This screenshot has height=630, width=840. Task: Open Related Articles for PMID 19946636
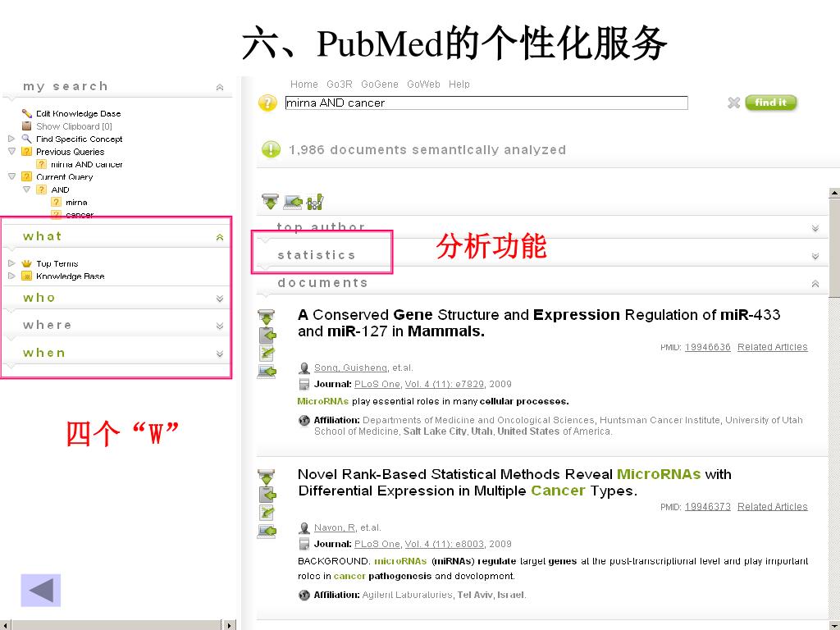[772, 347]
